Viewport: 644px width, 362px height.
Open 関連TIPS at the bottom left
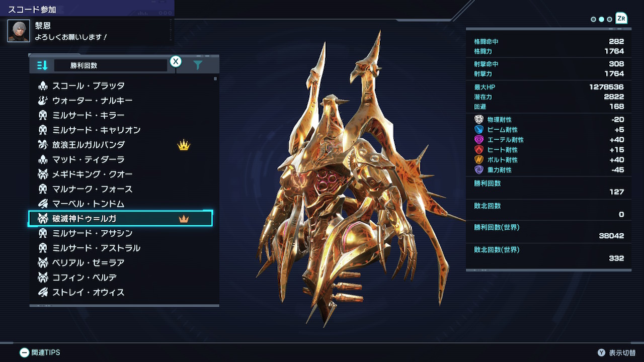pos(40,352)
